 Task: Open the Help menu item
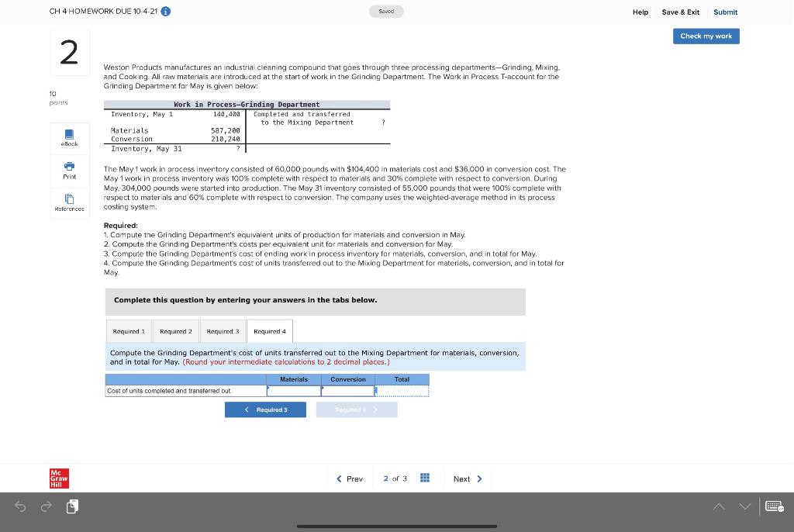pyautogui.click(x=640, y=12)
